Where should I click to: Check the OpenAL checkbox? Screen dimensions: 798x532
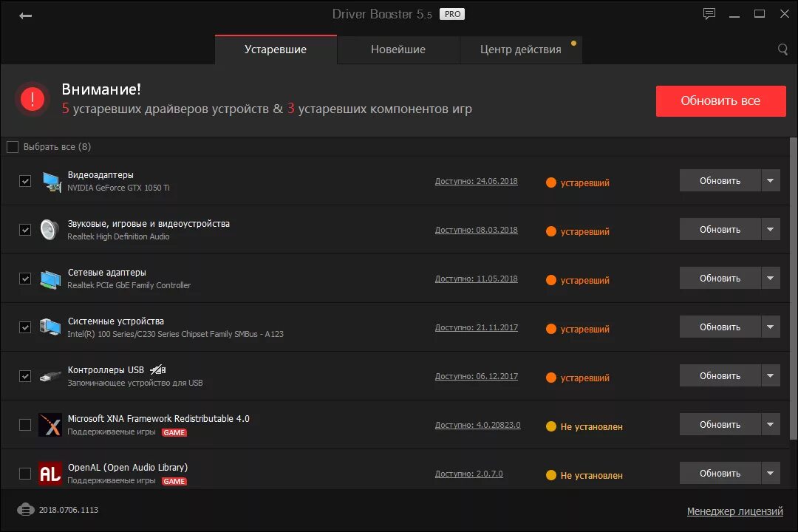(25, 474)
